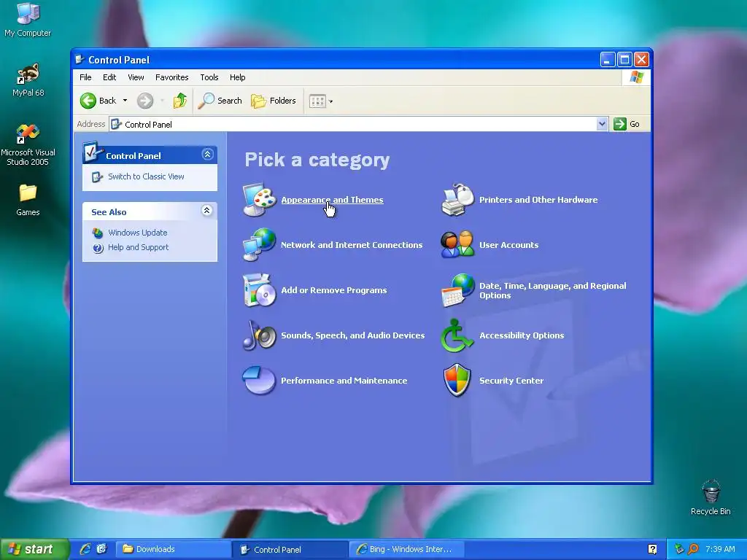Viewport: 747px width, 560px height.
Task: Click the Start button
Action: [34, 549]
